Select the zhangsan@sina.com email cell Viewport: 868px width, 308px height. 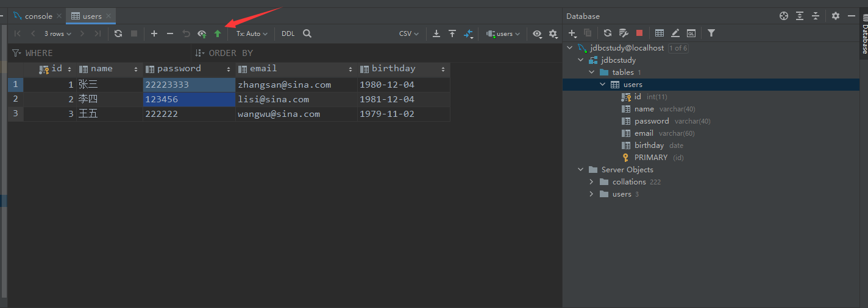click(x=284, y=85)
